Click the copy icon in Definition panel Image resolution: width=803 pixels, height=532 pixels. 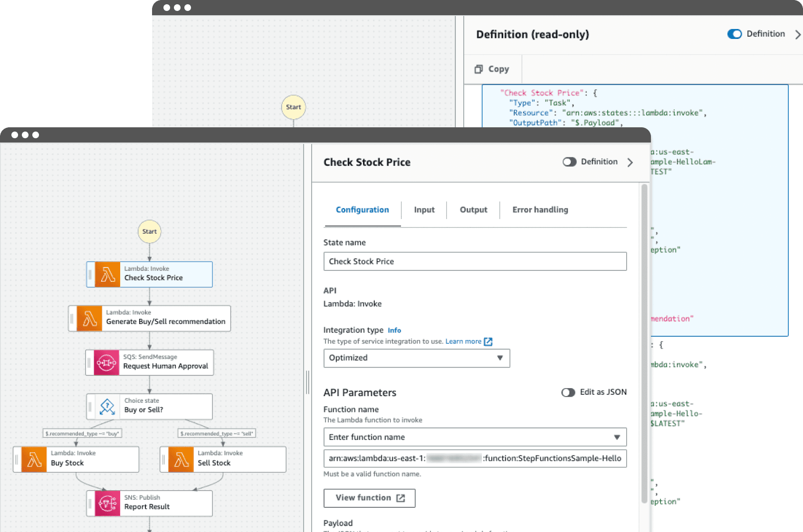[x=478, y=69]
